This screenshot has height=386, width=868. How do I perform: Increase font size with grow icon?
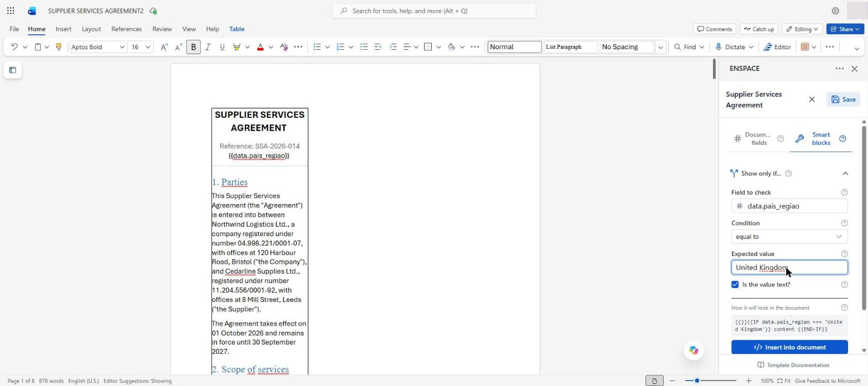164,47
